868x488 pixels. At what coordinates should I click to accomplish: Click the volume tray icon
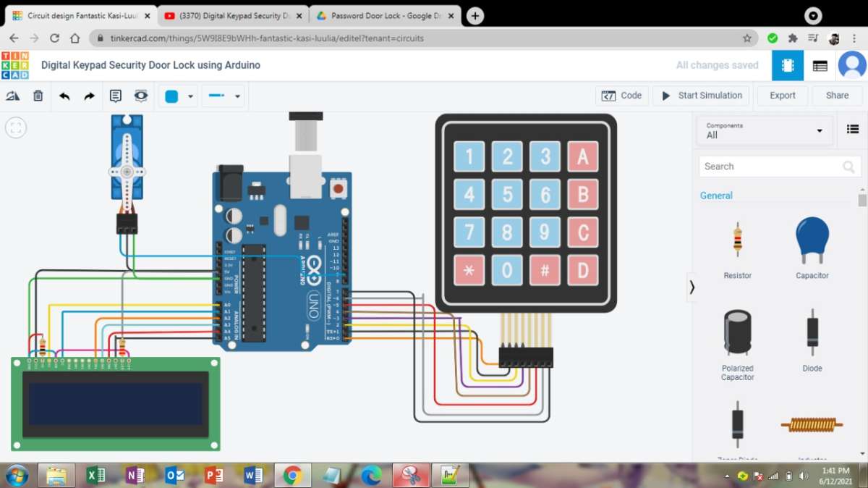tap(803, 476)
